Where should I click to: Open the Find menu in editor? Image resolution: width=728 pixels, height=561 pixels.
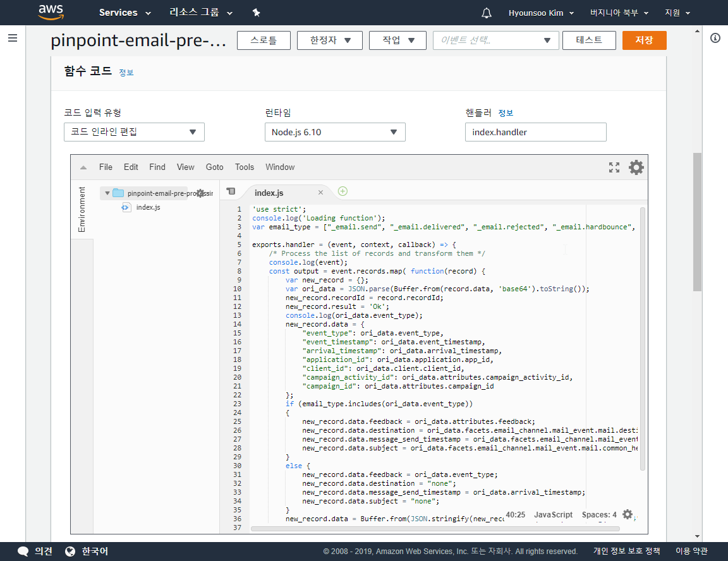click(157, 167)
